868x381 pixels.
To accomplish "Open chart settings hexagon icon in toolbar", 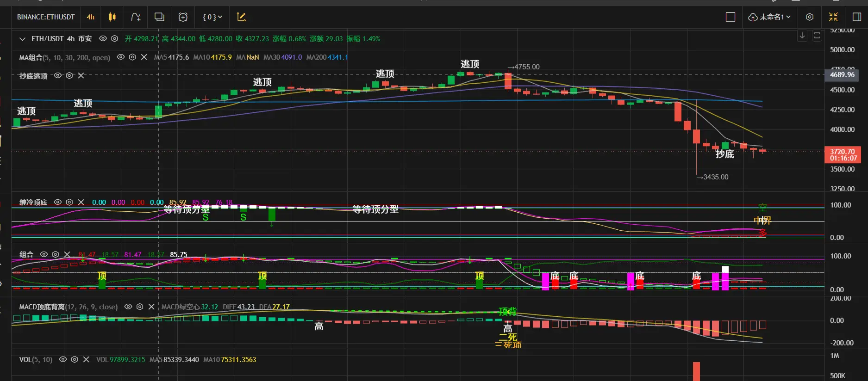I will [810, 17].
